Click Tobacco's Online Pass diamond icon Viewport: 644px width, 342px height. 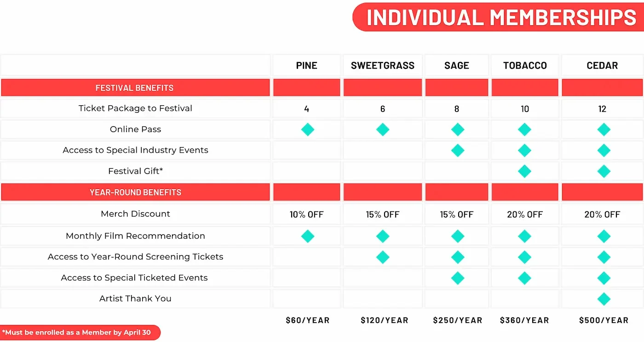[x=524, y=130]
